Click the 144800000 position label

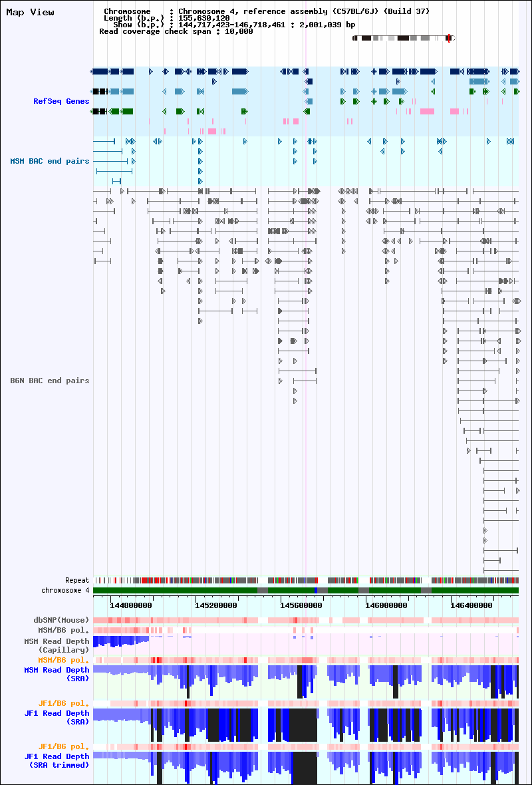coord(131,606)
